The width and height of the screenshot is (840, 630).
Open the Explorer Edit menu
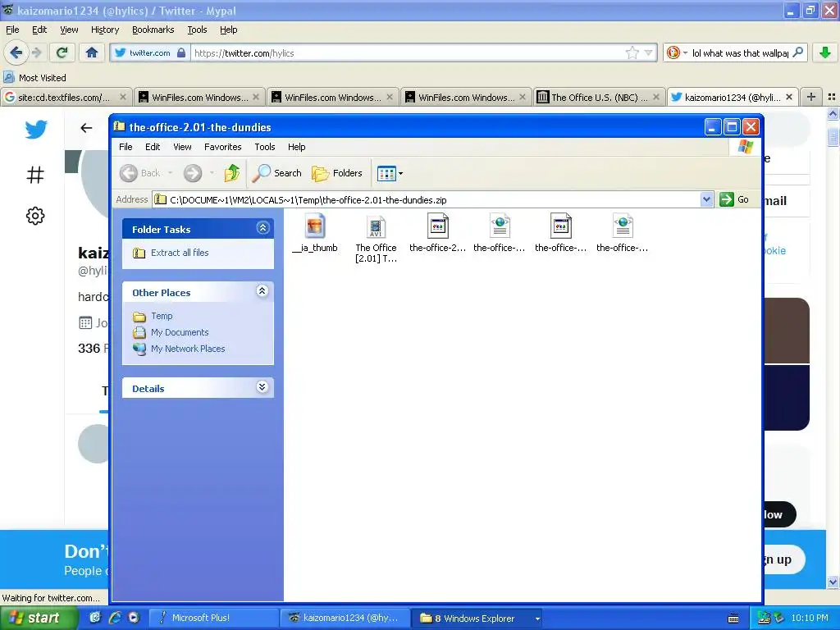pyautogui.click(x=153, y=147)
